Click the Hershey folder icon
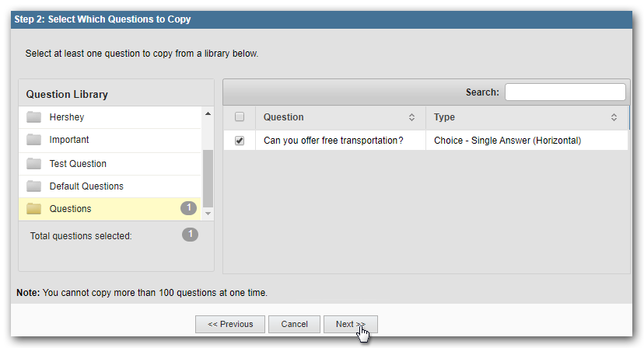 click(33, 117)
